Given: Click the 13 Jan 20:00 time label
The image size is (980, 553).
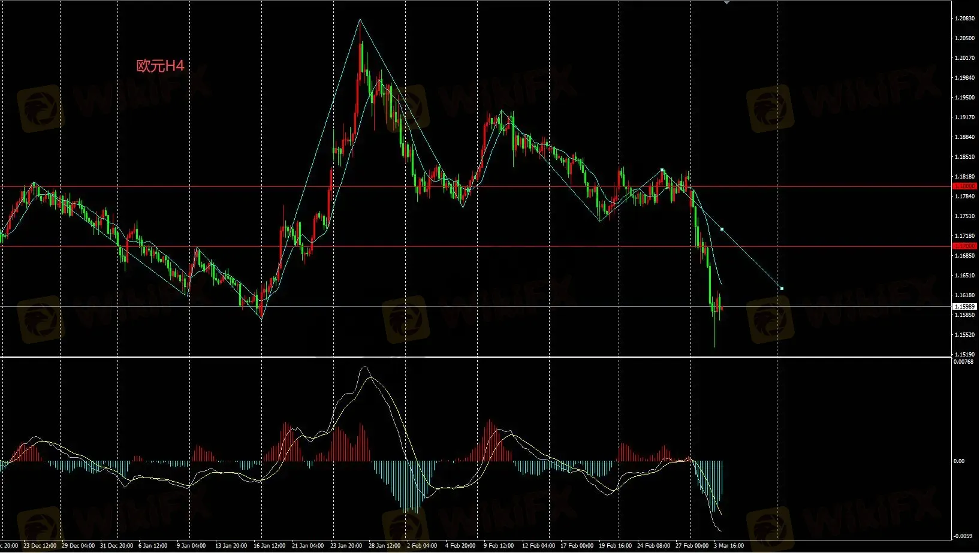Looking at the screenshot, I should 231,546.
